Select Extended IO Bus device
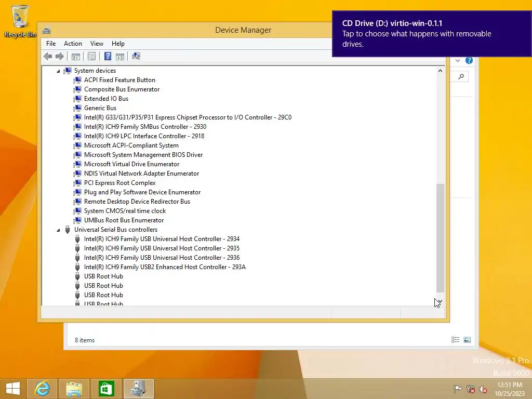532x399 pixels. (x=106, y=99)
